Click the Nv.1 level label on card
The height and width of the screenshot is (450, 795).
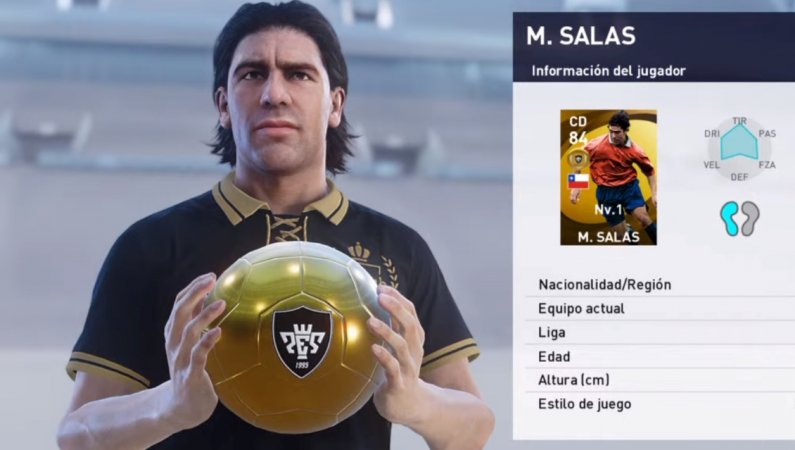tap(608, 209)
